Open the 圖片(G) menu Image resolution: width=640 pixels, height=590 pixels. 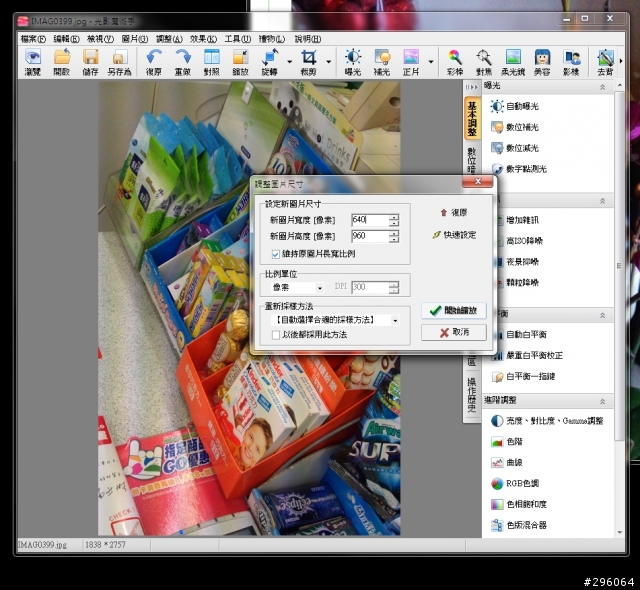[135, 39]
